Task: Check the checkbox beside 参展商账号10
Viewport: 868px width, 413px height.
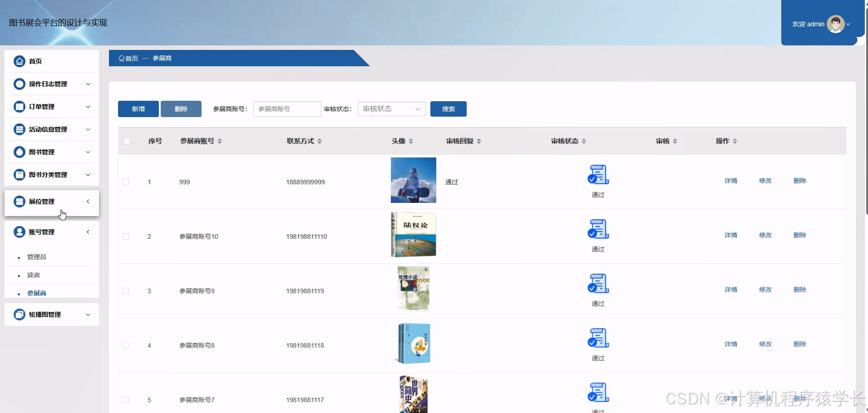Action: point(126,236)
